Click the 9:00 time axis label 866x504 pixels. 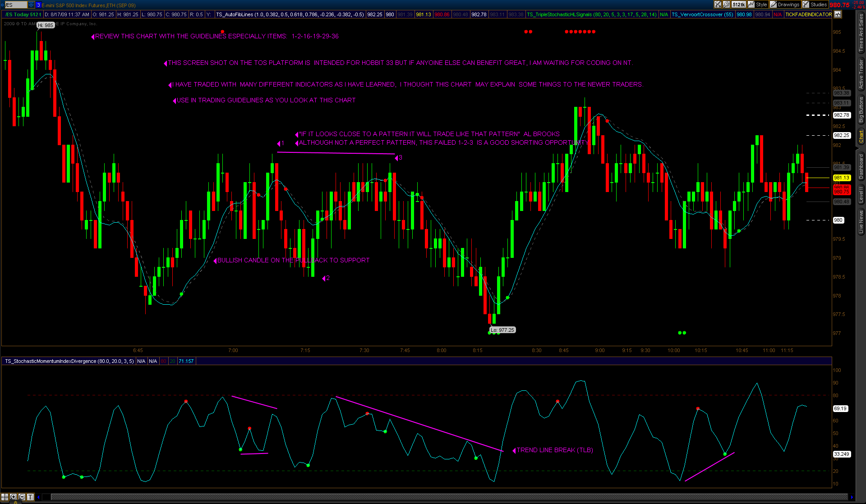point(600,350)
